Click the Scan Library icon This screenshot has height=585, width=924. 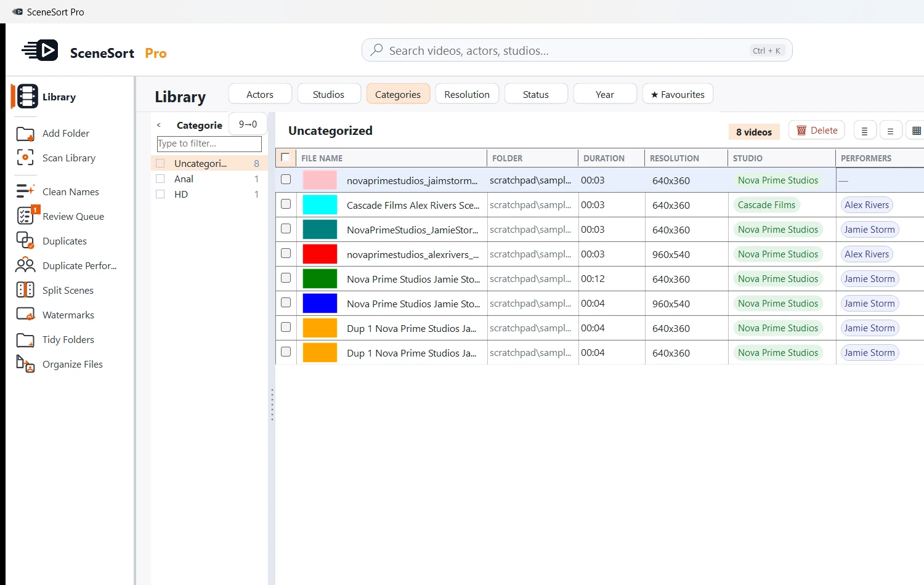tap(25, 158)
